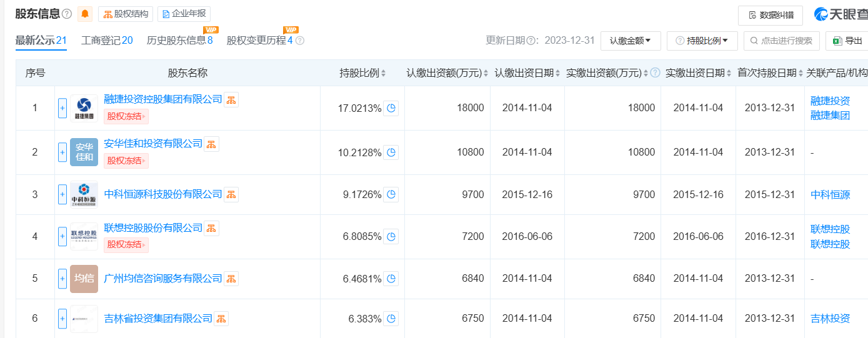This screenshot has height=338, width=868.
Task: Open equity structure icon for 中科恒源科技股份有限公司
Action: [x=231, y=194]
